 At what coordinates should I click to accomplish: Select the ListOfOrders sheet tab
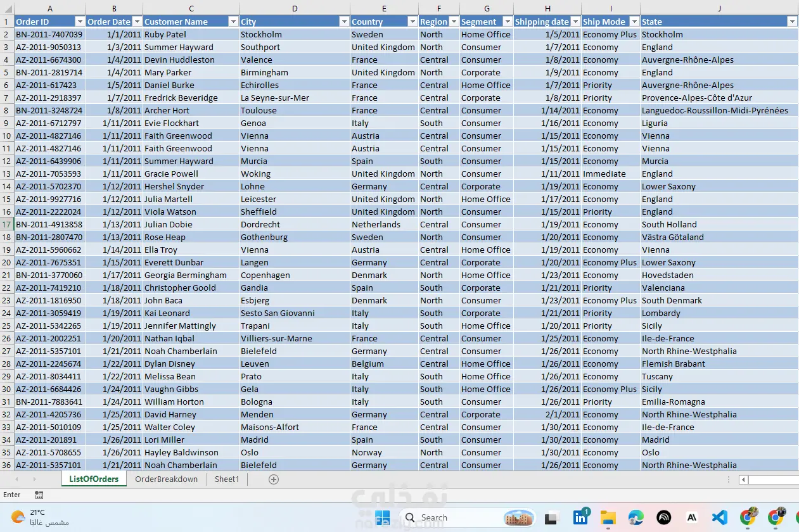pyautogui.click(x=94, y=479)
